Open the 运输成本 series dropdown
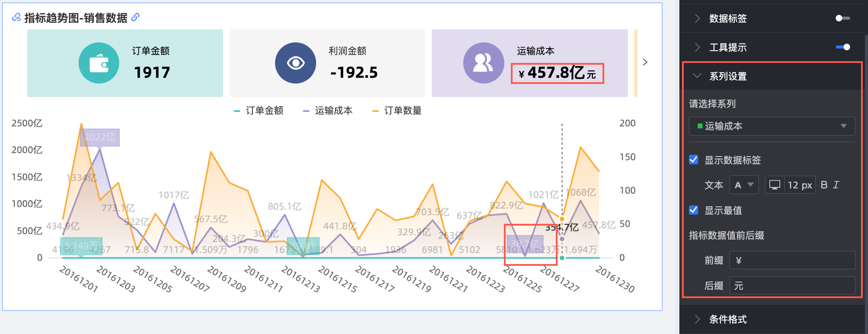 tap(772, 126)
